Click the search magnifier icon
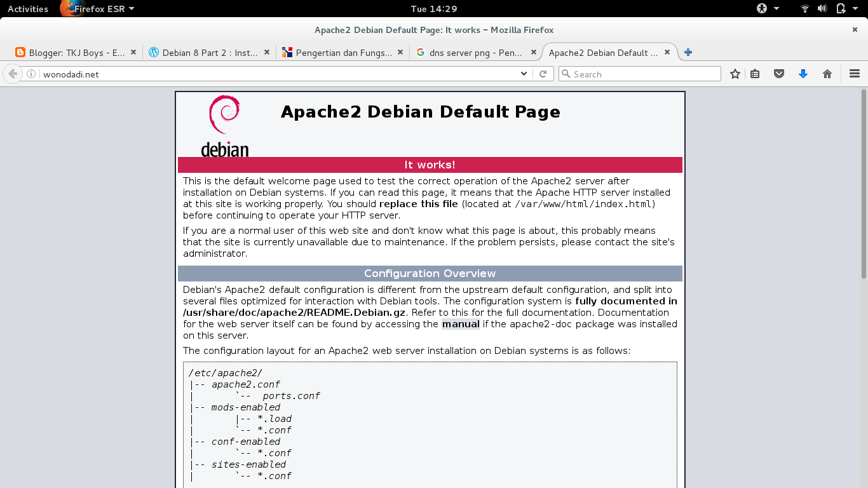Screen dimensions: 868x488 point(566,74)
